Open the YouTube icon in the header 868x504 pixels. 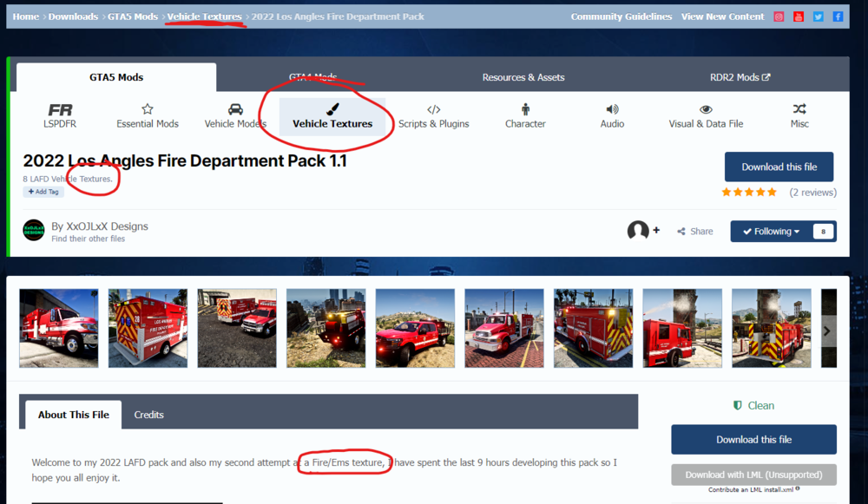point(798,16)
